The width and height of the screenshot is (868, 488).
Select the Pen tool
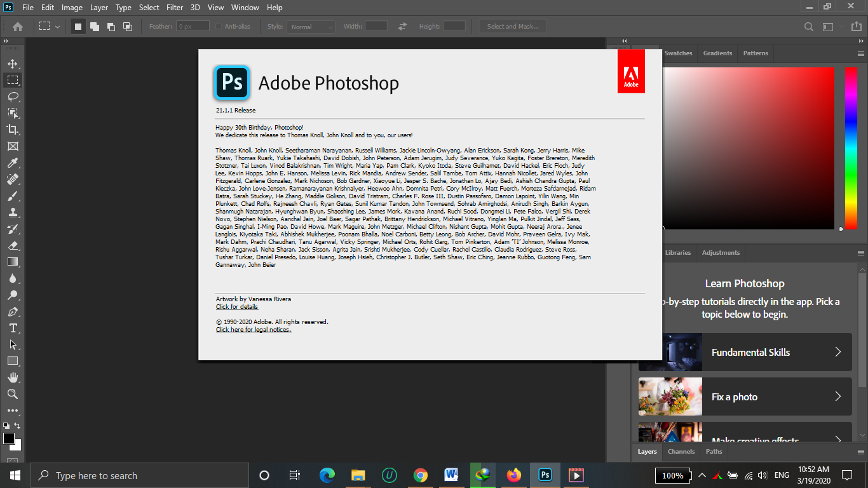[x=13, y=311]
